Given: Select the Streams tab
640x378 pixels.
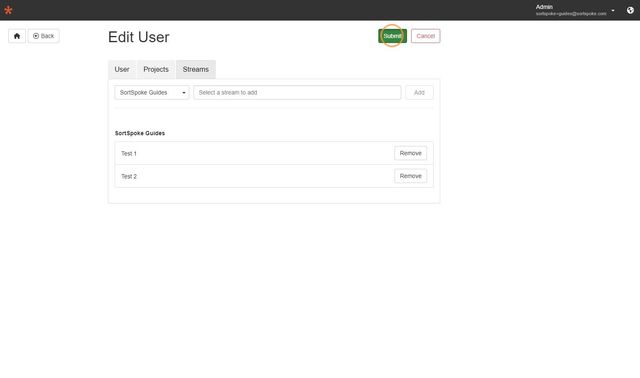Looking at the screenshot, I should coord(196,69).
